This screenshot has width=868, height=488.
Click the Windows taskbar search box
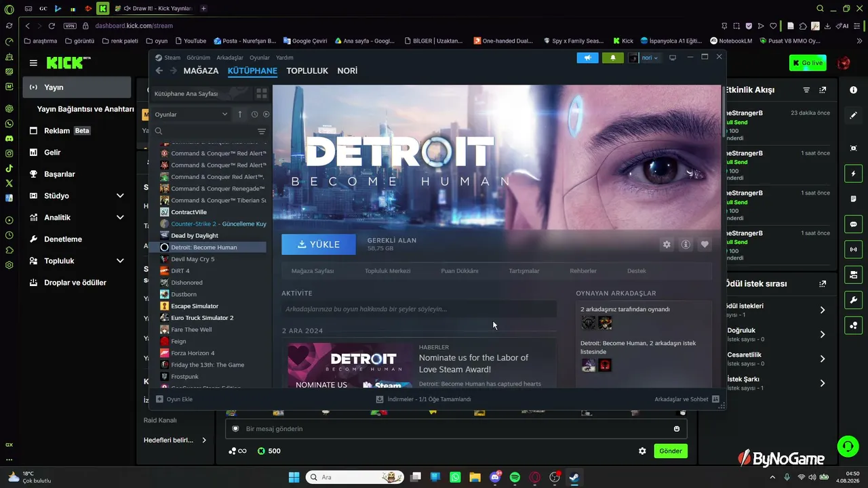(356, 477)
